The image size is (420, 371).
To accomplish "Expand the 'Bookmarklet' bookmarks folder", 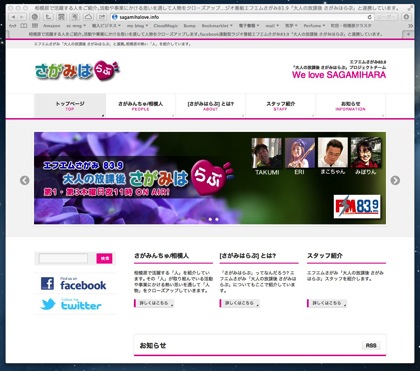I will [217, 26].
